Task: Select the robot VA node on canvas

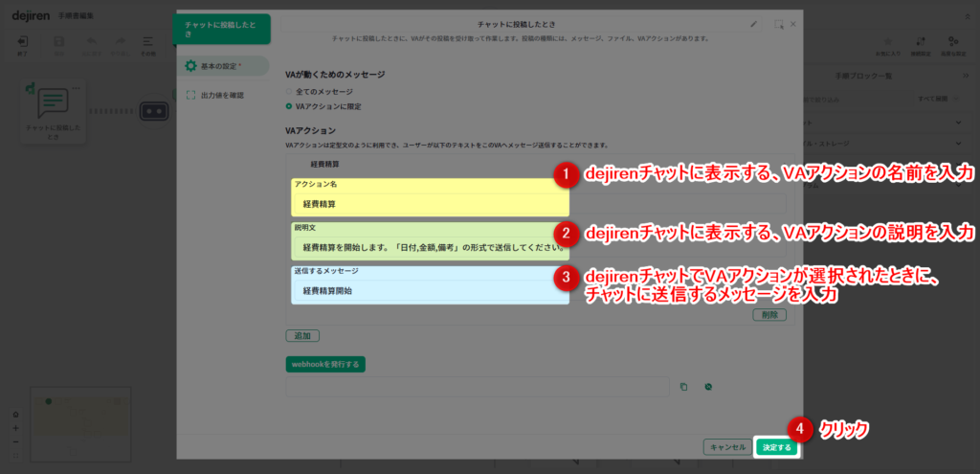Action: (154, 111)
